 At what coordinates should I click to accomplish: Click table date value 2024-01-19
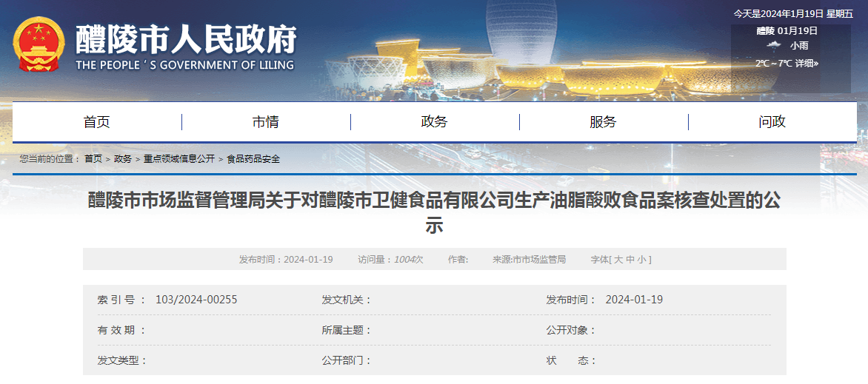tap(635, 300)
